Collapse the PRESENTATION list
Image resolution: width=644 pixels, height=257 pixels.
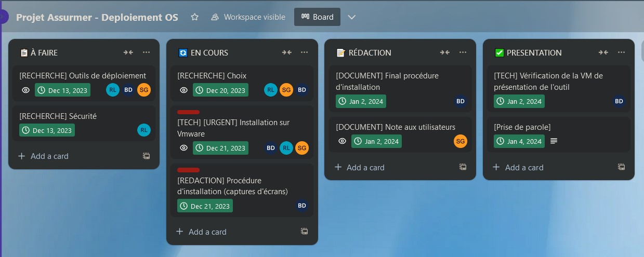pyautogui.click(x=603, y=52)
